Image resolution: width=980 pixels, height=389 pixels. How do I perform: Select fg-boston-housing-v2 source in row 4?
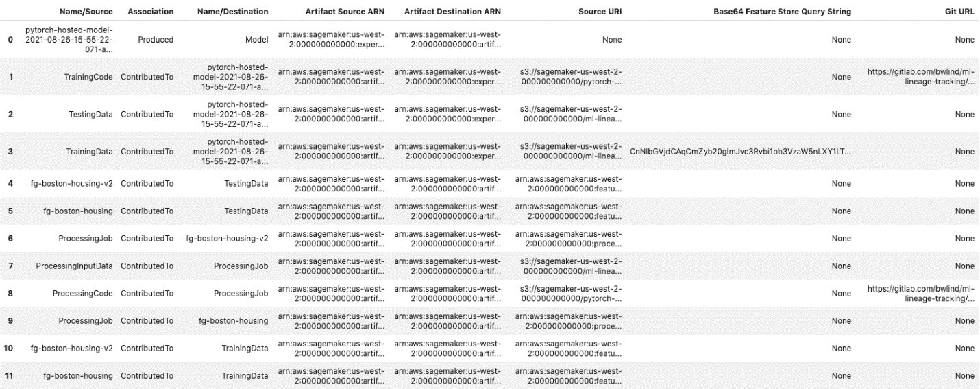click(x=73, y=183)
